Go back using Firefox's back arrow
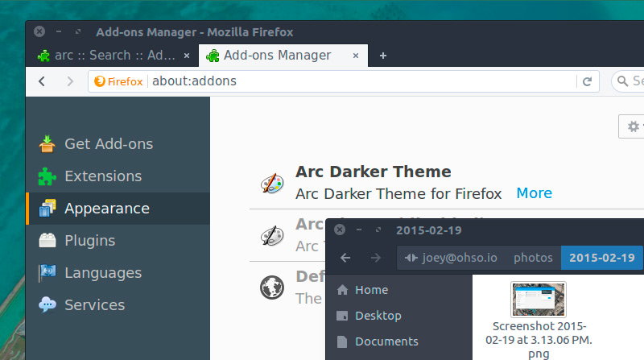The height and width of the screenshot is (360, 644). pyautogui.click(x=43, y=81)
